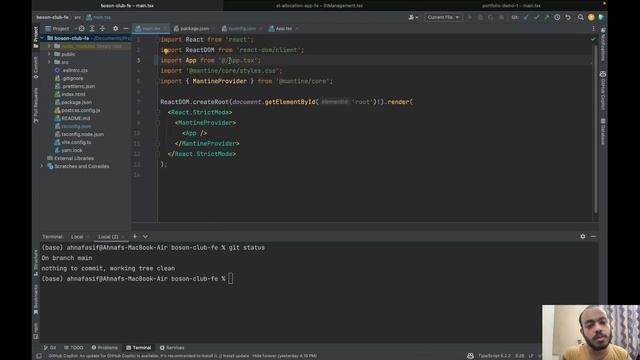The width and height of the screenshot is (640, 360).
Task: Open the Git tool window button
Action: point(50,348)
